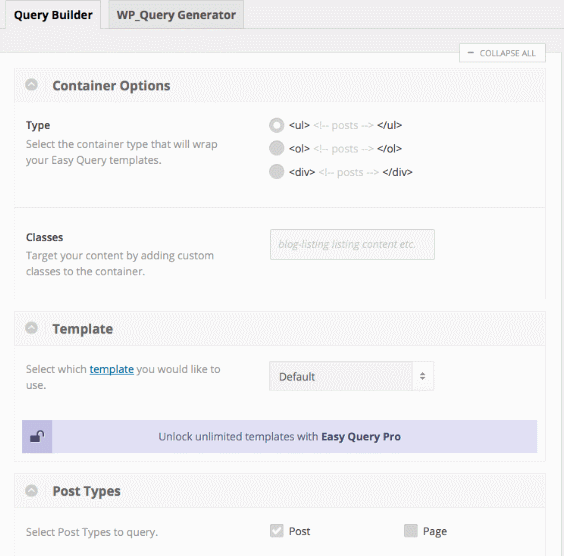Switch to the Query Builder tab
The height and width of the screenshot is (556, 564).
pos(53,15)
